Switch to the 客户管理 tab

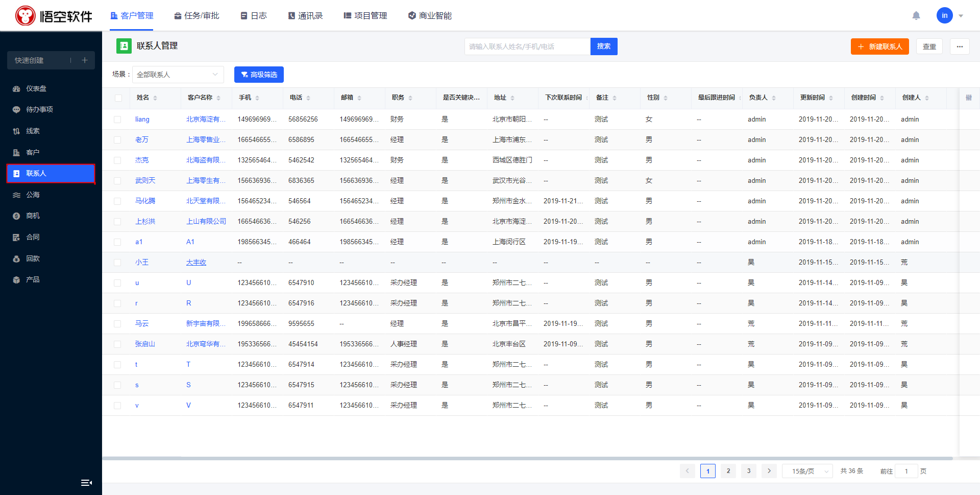tap(132, 16)
